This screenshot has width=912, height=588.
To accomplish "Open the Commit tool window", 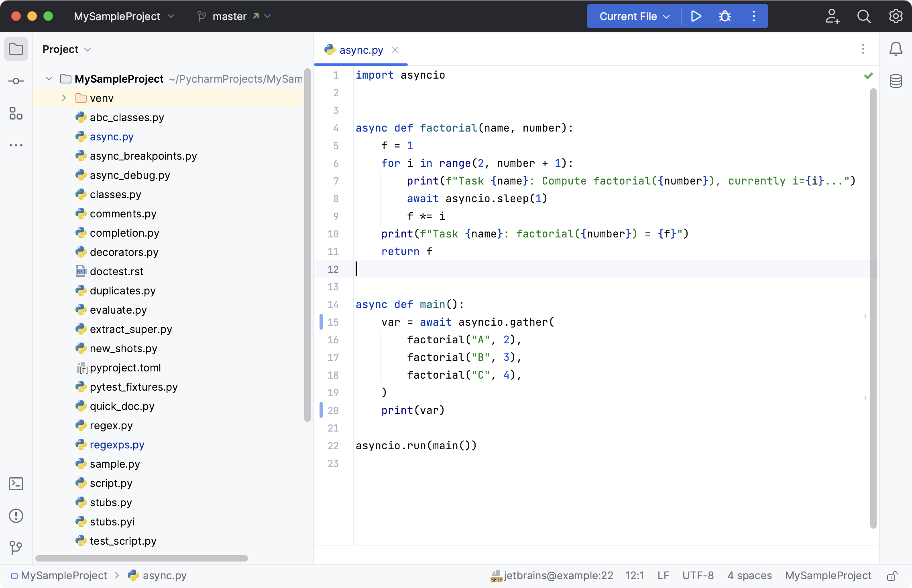I will pyautogui.click(x=16, y=81).
